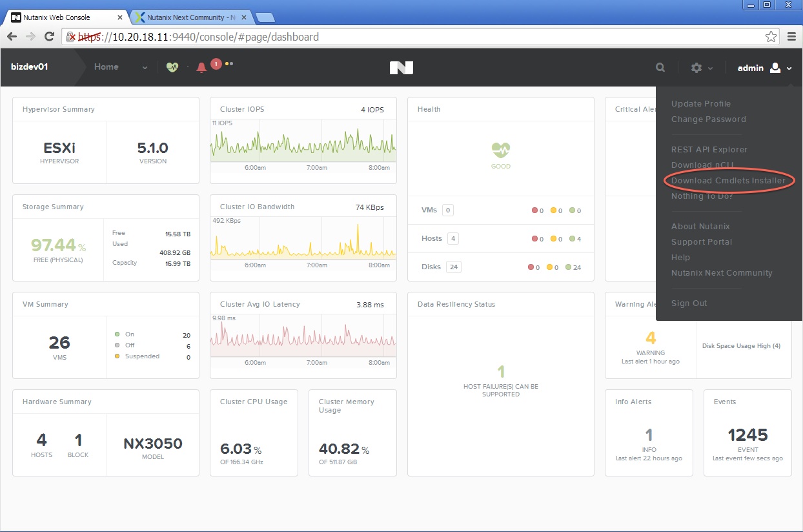803x532 pixels.
Task: Open the settings gear icon
Action: click(696, 67)
